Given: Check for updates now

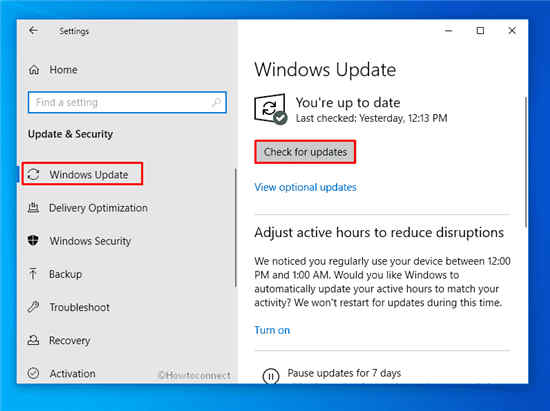Looking at the screenshot, I should [305, 152].
